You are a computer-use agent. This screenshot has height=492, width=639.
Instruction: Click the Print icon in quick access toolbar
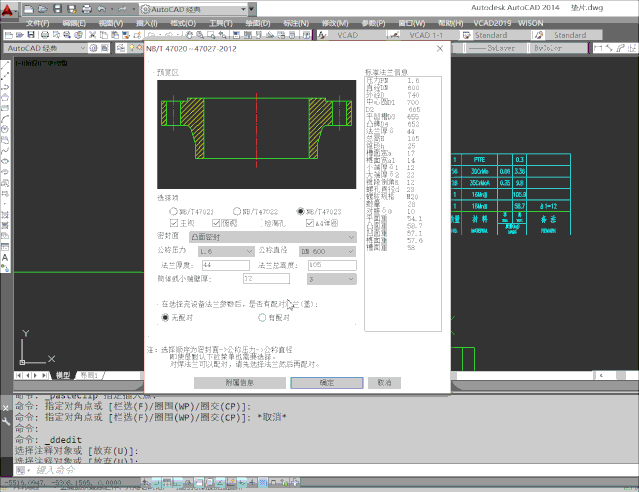pos(89,8)
